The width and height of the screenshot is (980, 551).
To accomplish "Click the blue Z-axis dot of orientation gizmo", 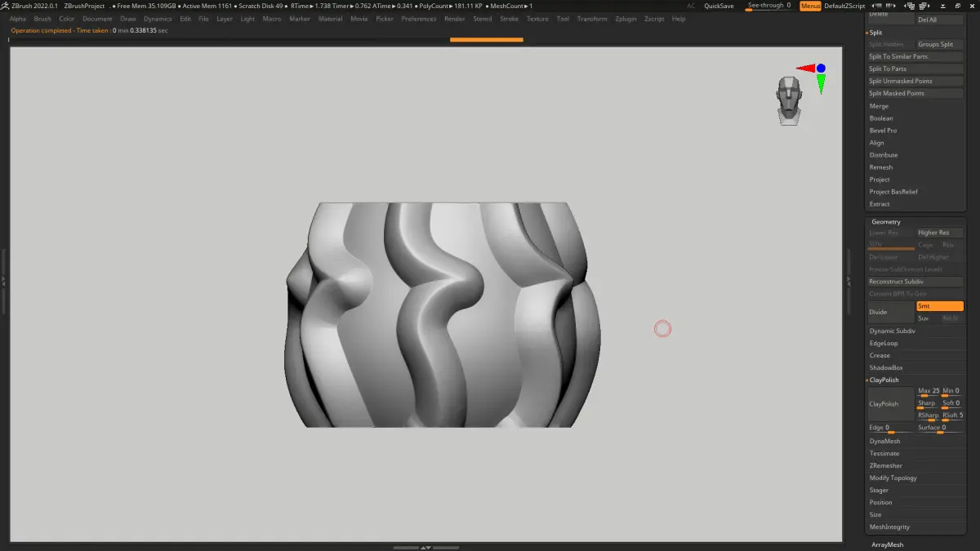I will [821, 69].
